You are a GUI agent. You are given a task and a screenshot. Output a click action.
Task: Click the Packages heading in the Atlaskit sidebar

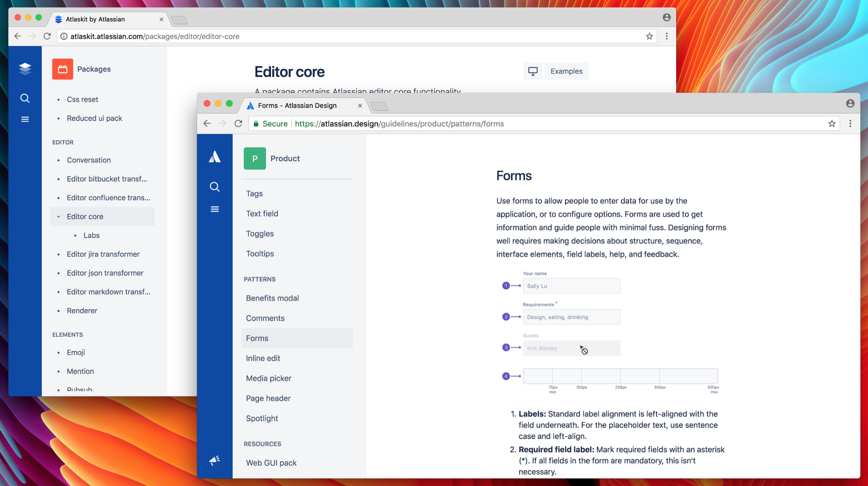[94, 69]
